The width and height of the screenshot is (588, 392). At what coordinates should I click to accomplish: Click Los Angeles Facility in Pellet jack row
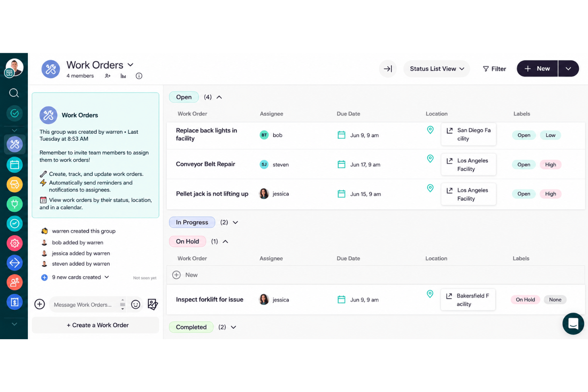tap(468, 194)
